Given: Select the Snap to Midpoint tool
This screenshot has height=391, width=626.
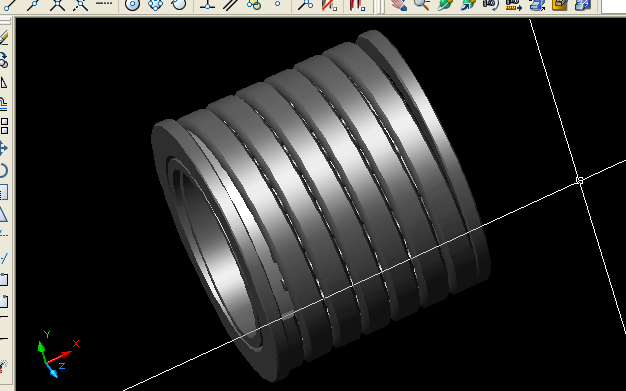Looking at the screenshot, I should (34, 5).
